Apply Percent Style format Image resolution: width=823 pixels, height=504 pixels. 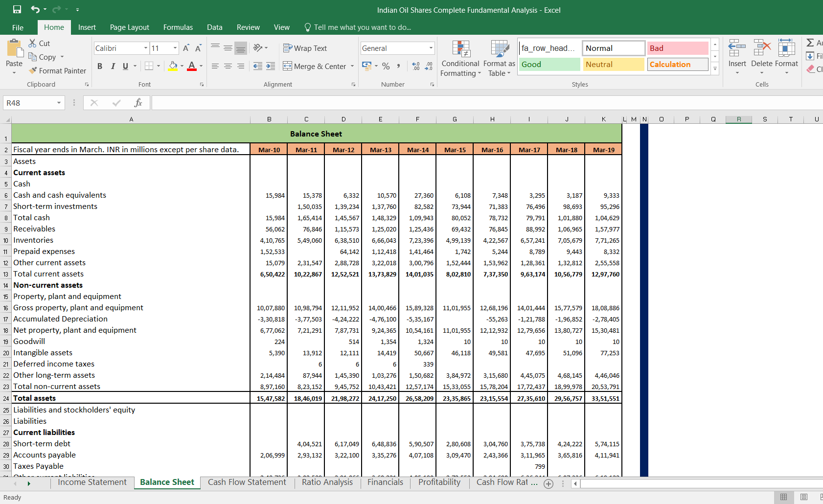386,66
